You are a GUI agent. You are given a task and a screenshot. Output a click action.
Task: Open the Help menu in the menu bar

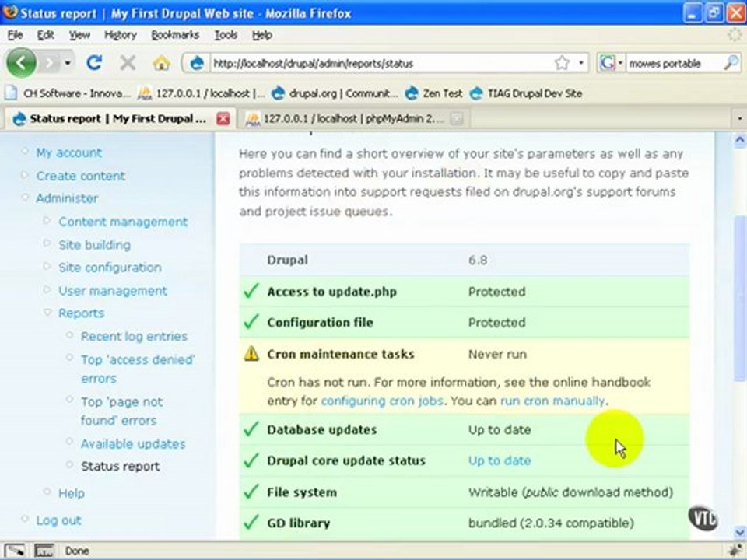click(x=262, y=35)
